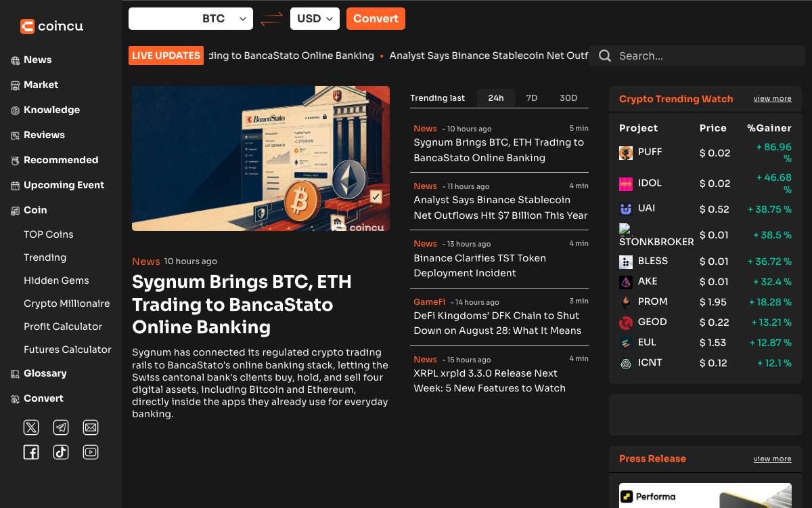Open Crypto Millionaire submenu item

point(67,303)
